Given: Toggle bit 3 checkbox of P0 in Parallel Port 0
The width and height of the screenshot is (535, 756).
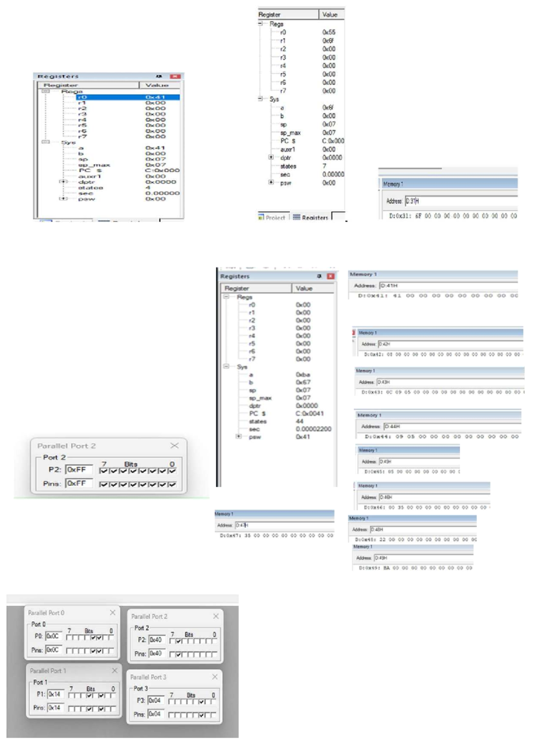Looking at the screenshot, I should coord(93,637).
